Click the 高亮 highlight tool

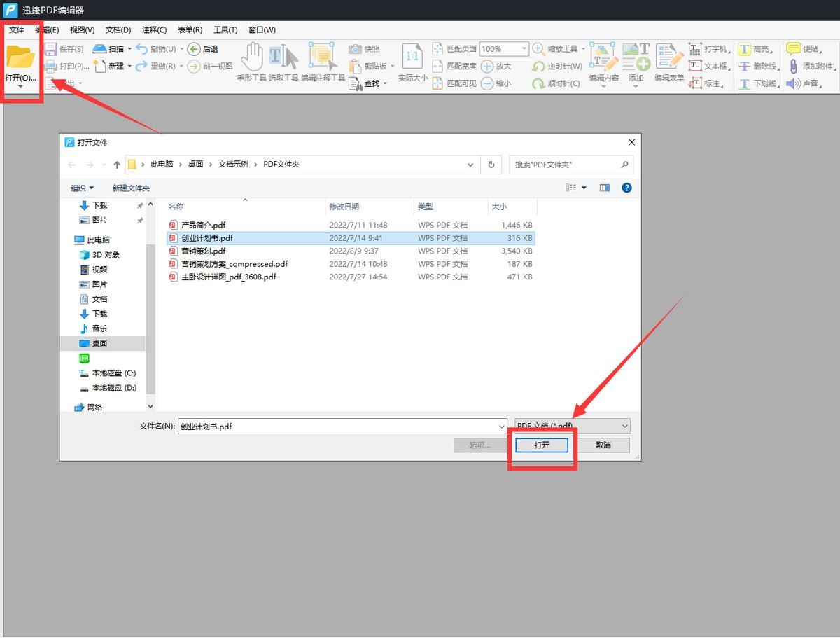coord(755,49)
